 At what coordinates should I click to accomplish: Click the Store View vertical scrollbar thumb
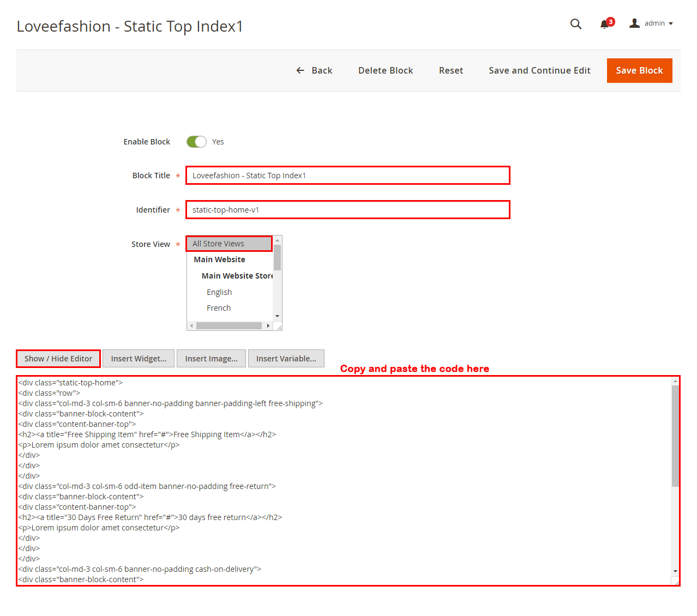tap(278, 257)
